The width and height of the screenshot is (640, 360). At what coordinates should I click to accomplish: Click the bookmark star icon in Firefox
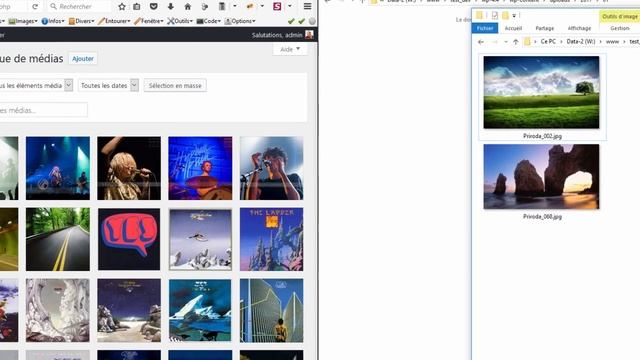pyautogui.click(x=122, y=7)
